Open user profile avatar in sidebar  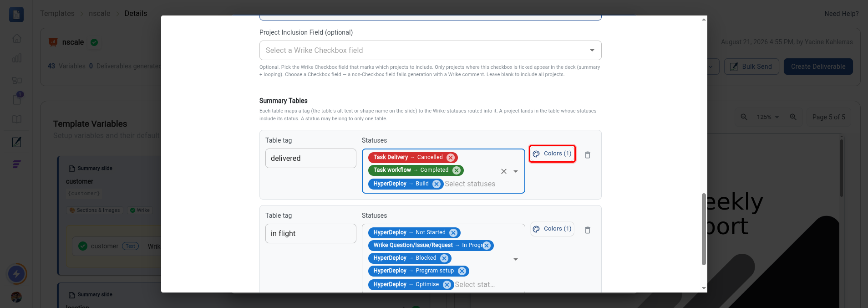pos(16,297)
